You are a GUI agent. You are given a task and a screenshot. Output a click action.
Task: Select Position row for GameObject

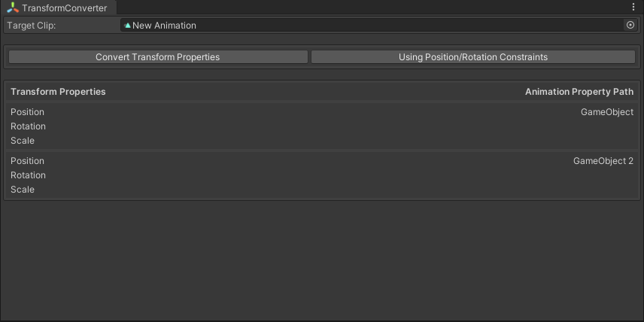pos(28,112)
